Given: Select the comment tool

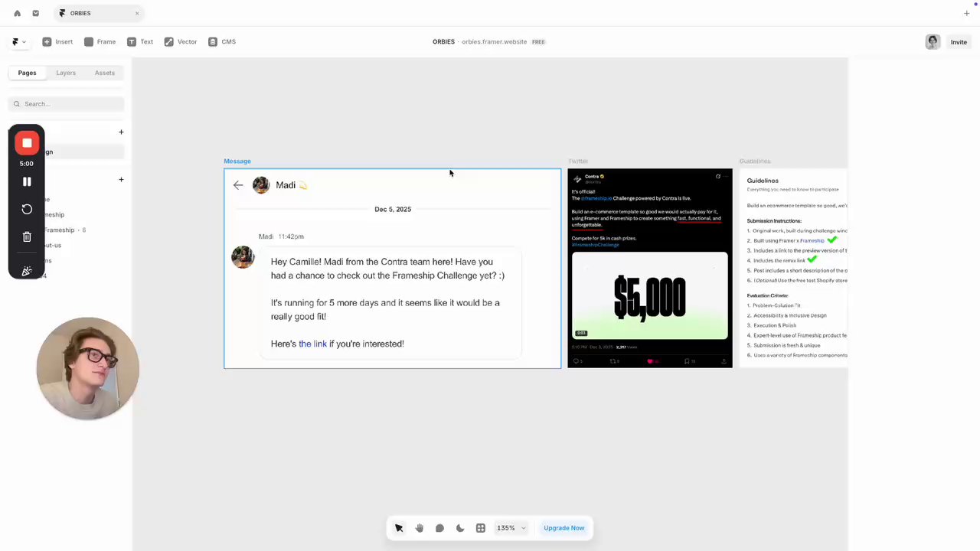Looking at the screenshot, I should coord(439,528).
